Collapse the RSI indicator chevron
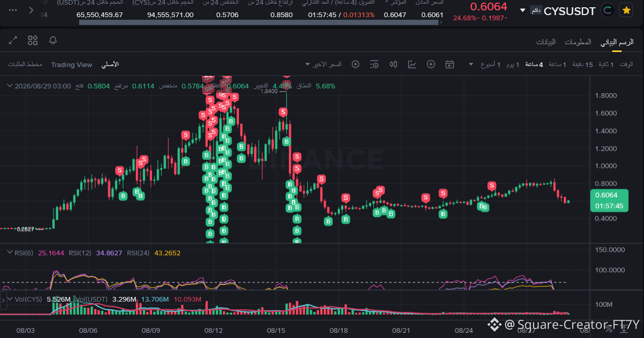 (x=9, y=252)
